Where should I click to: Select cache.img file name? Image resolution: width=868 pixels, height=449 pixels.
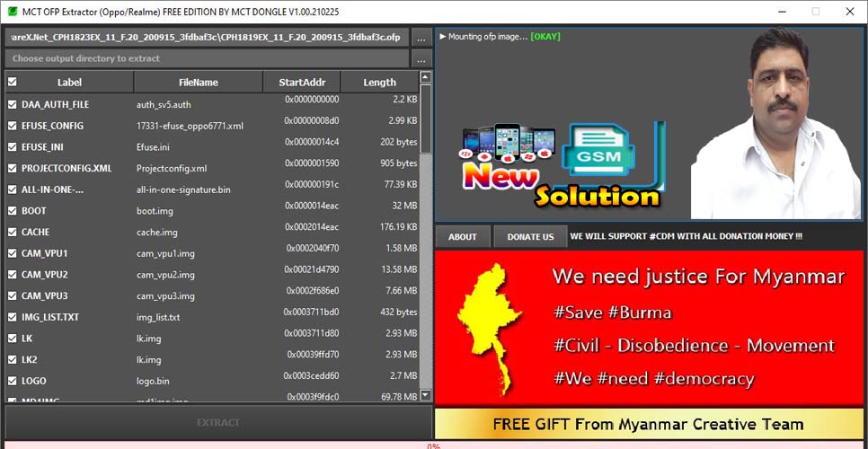click(156, 232)
